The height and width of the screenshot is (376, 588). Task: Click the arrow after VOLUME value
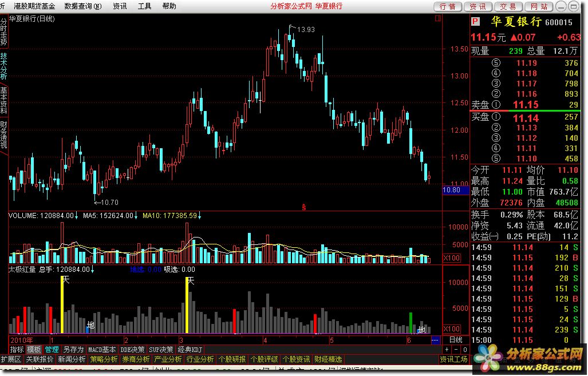coord(77,216)
